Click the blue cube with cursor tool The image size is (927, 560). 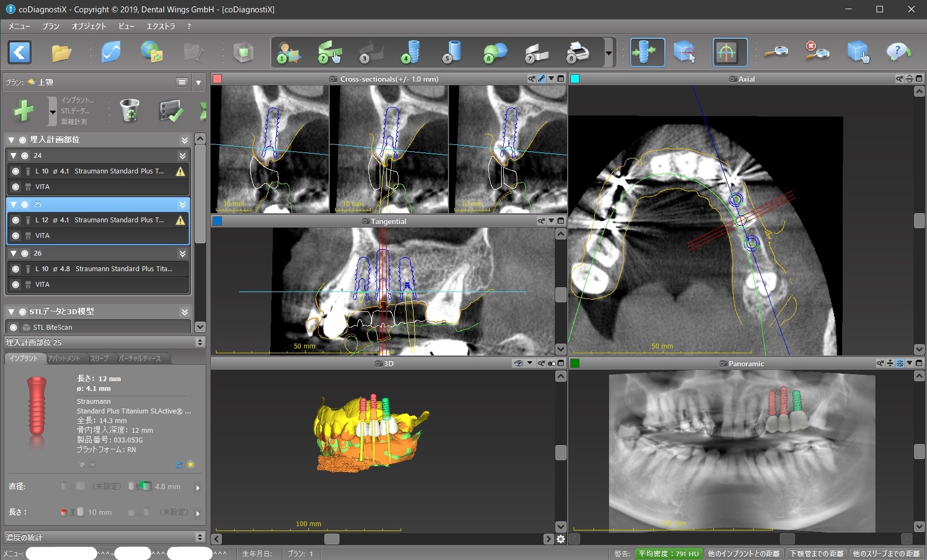coord(685,53)
